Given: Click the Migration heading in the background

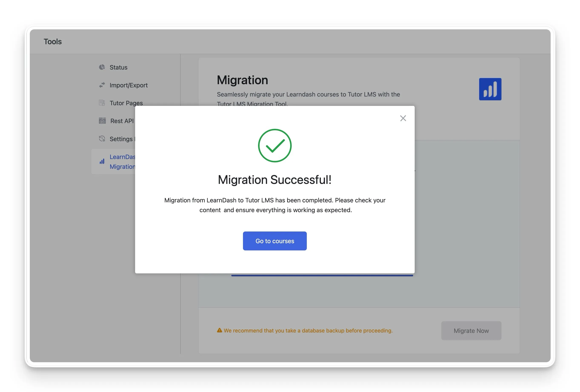Looking at the screenshot, I should pos(242,80).
